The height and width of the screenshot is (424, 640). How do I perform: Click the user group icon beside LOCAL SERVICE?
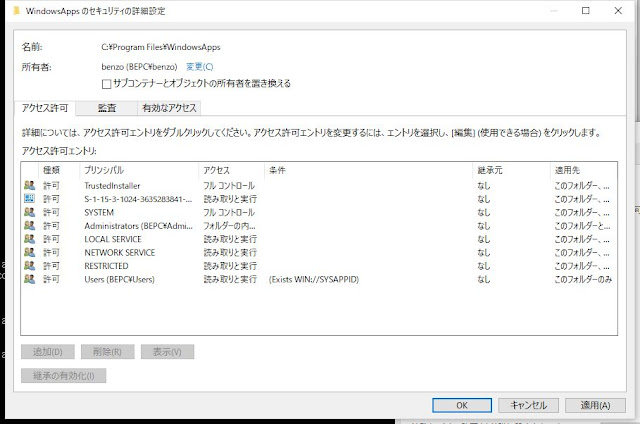click(x=29, y=239)
